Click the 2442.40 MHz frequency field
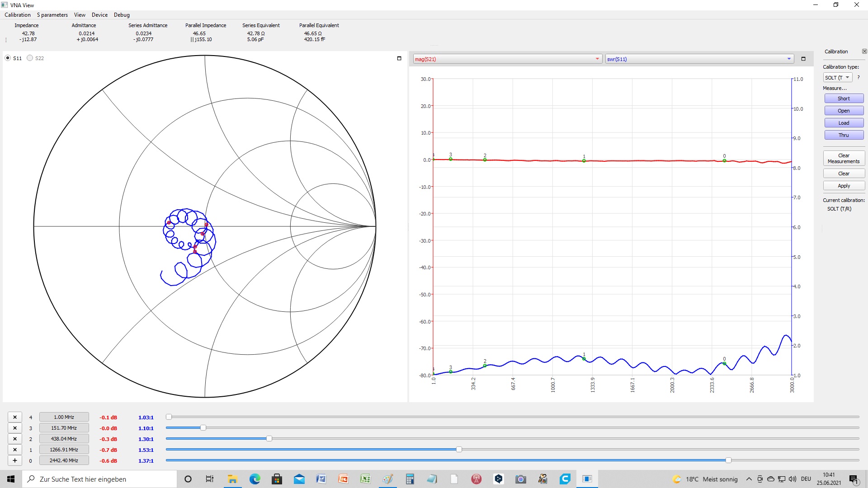Image resolution: width=868 pixels, height=488 pixels. pos(64,460)
